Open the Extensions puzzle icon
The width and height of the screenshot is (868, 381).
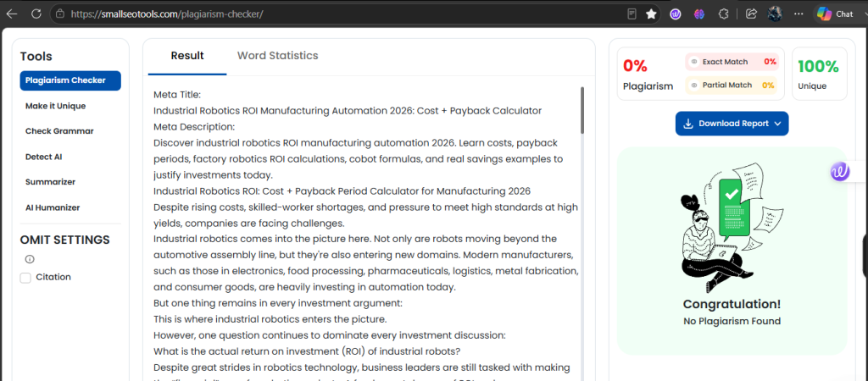[x=723, y=14]
